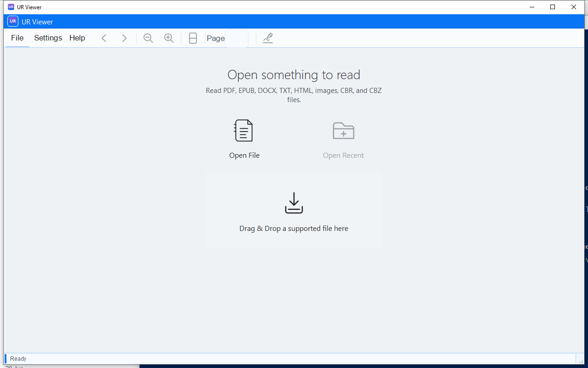Click the Drag & Drop file area text

(x=294, y=229)
